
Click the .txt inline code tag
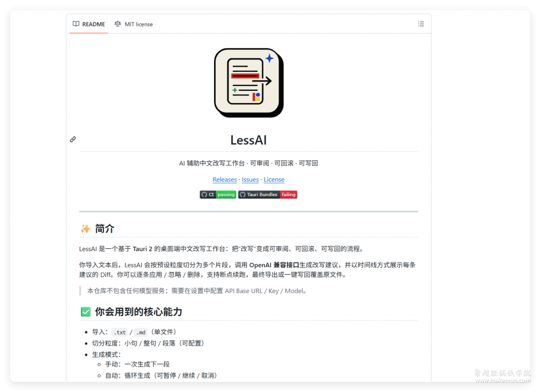(x=119, y=332)
